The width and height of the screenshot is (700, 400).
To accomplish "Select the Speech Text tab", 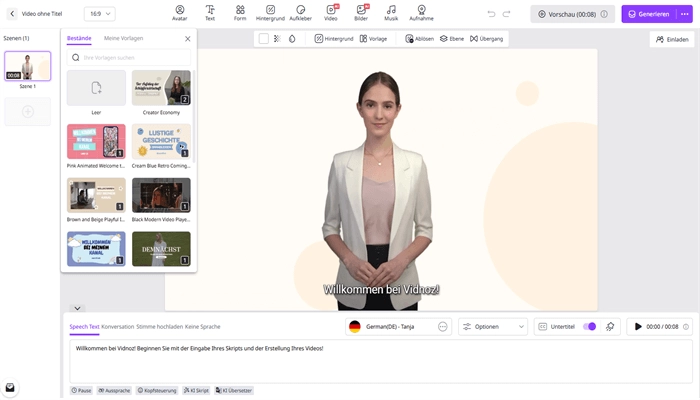I will tap(84, 327).
